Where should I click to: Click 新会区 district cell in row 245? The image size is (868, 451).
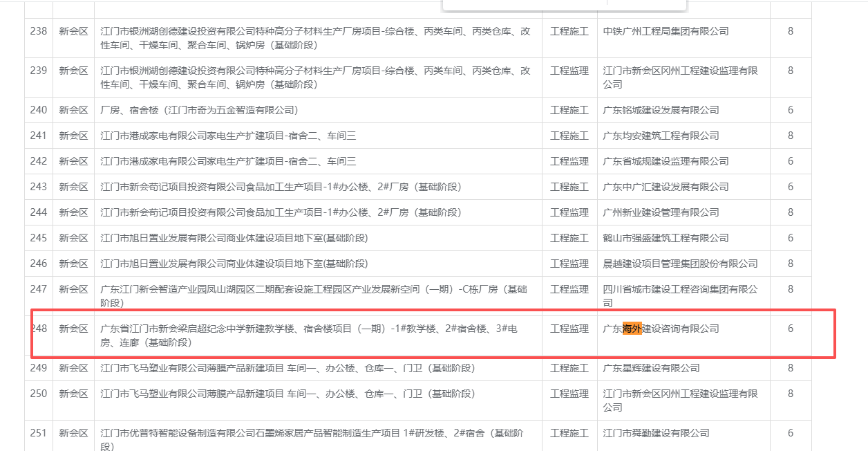point(73,238)
